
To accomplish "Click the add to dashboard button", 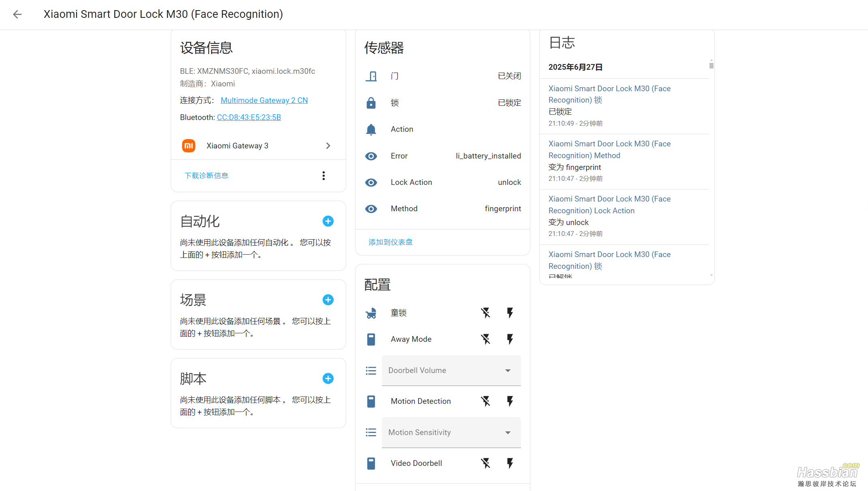I will tap(390, 242).
